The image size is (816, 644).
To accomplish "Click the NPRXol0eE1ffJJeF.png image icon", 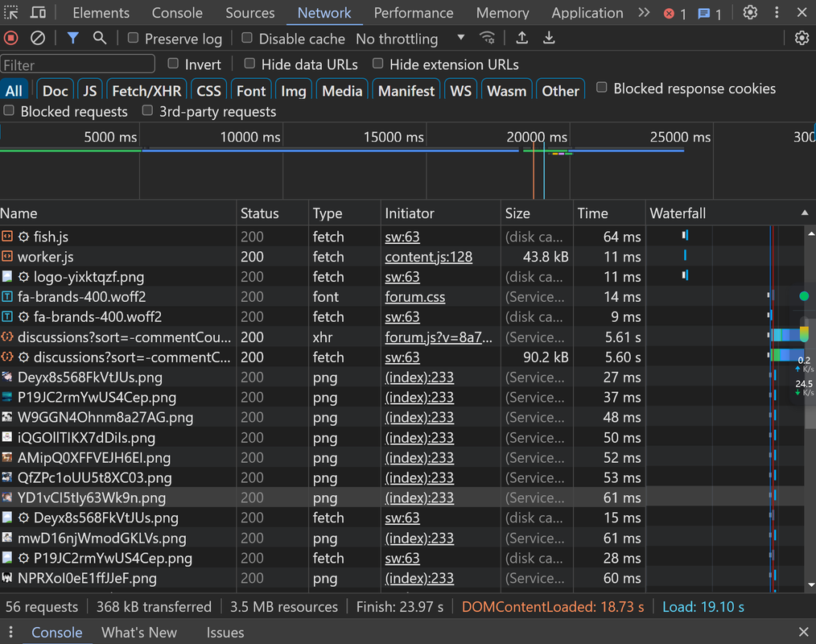I will click(x=6, y=578).
